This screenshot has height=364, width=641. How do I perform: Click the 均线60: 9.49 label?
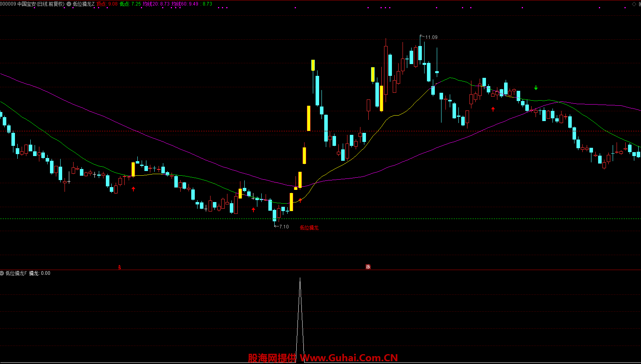tap(185, 4)
